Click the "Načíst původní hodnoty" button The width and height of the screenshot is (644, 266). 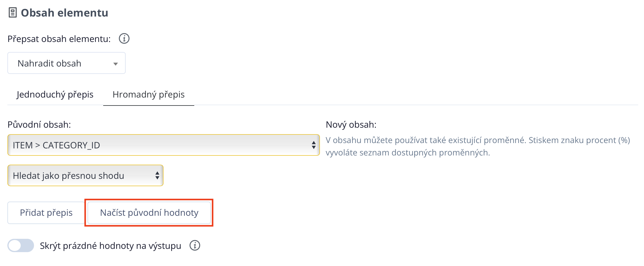coord(149,213)
